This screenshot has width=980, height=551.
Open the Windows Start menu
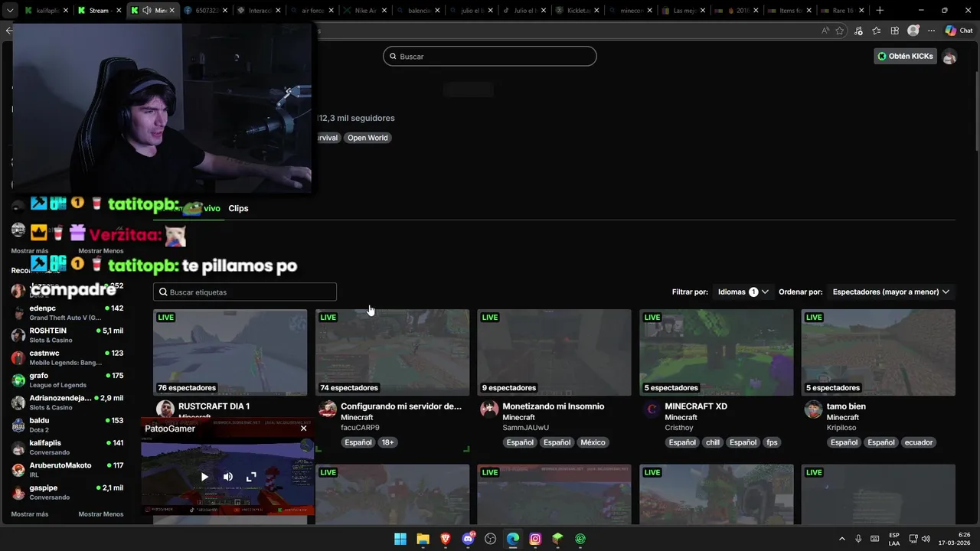(400, 539)
